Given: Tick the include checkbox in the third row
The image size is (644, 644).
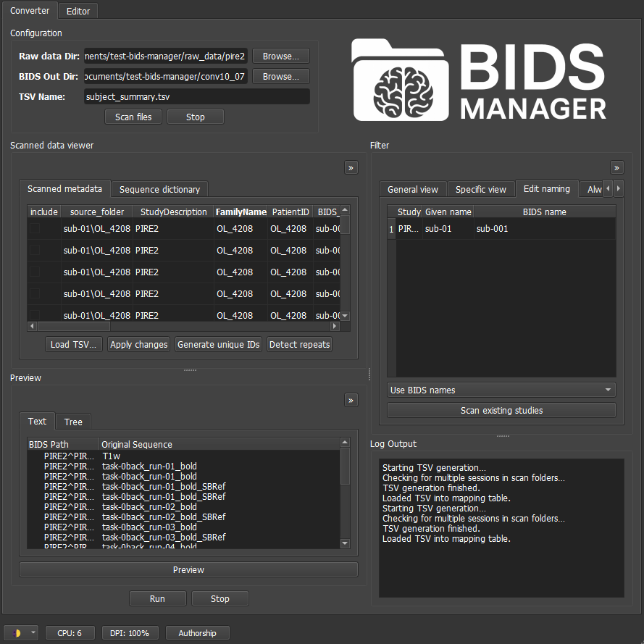Looking at the screenshot, I should click(x=34, y=272).
